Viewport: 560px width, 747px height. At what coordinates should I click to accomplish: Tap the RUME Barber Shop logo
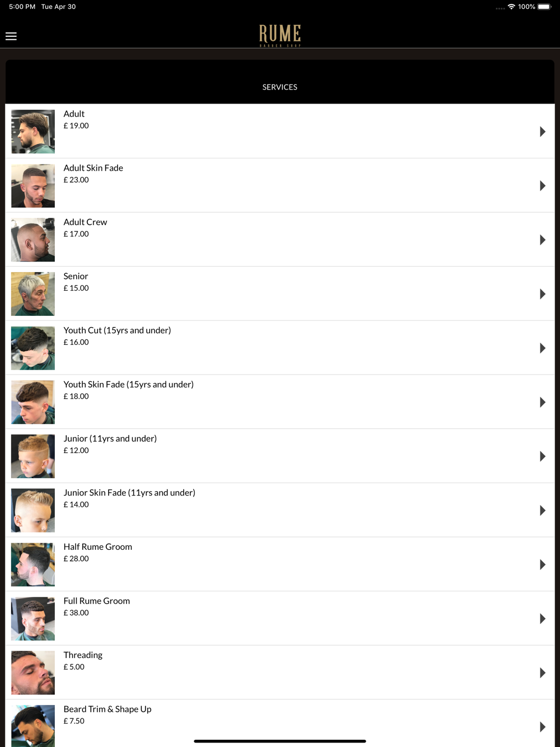coord(280,35)
